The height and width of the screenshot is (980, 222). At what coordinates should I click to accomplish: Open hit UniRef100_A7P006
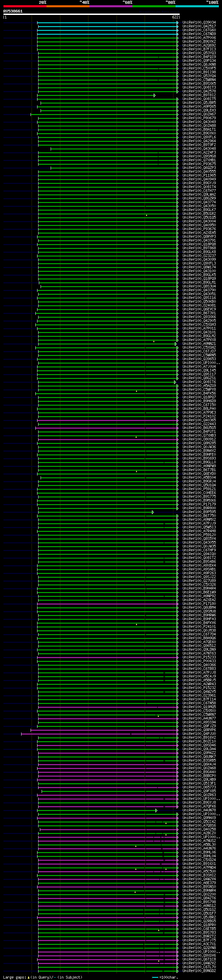(x=199, y=38)
